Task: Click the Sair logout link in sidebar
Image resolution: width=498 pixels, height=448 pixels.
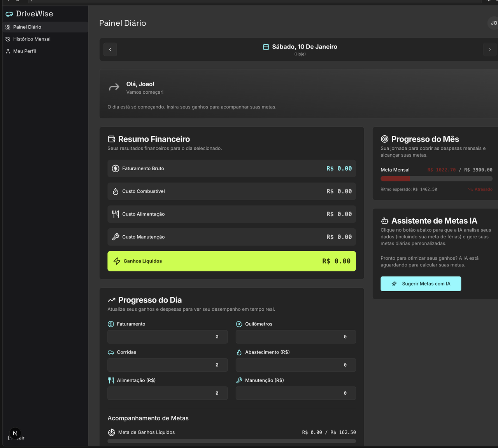Action: coord(16,438)
